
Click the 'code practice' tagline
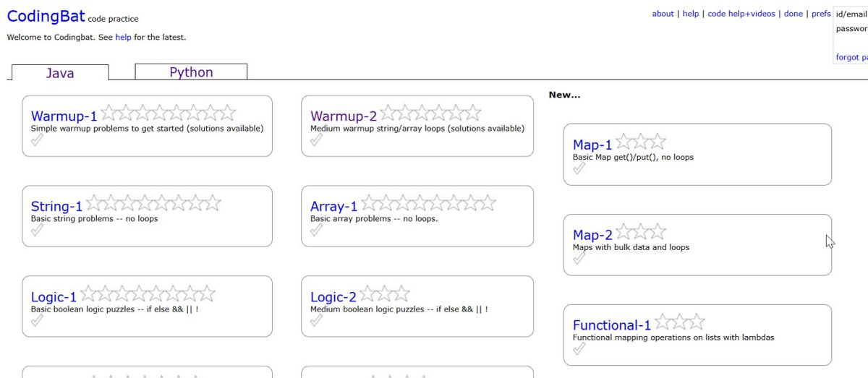pos(113,19)
